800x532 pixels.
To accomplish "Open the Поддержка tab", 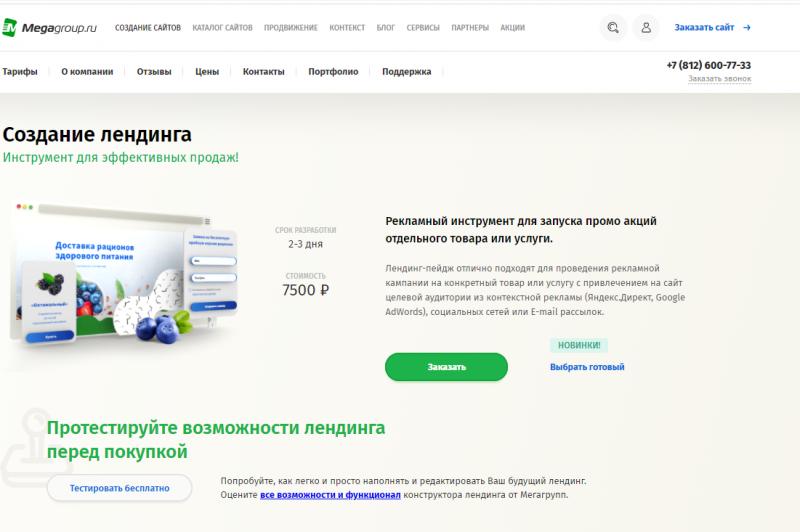I will coord(407,71).
